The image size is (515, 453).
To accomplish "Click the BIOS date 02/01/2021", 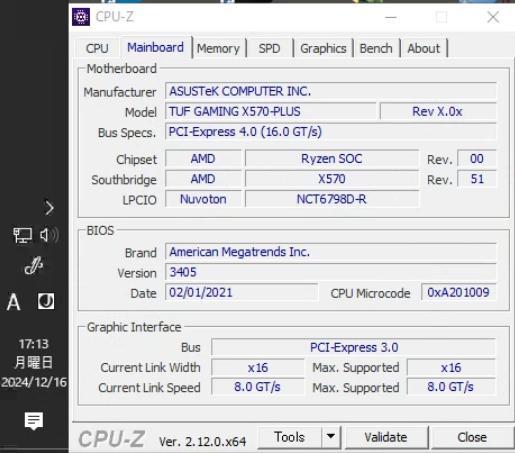I will tap(241, 292).
